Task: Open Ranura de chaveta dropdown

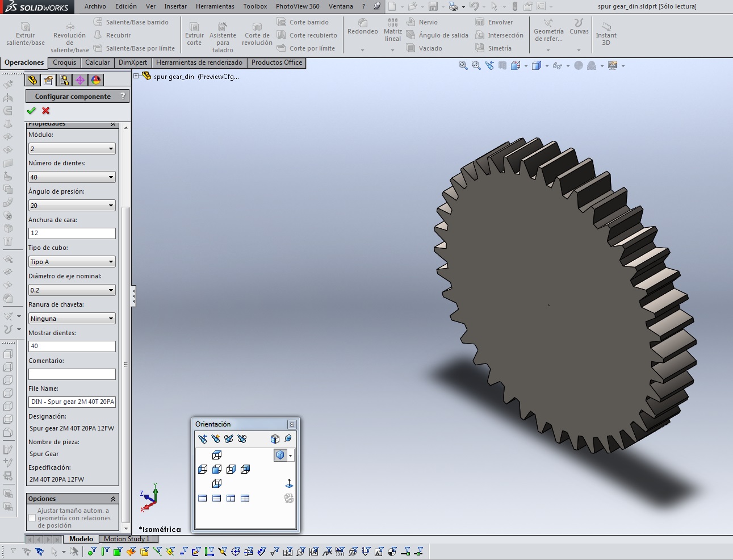Action: (x=72, y=319)
